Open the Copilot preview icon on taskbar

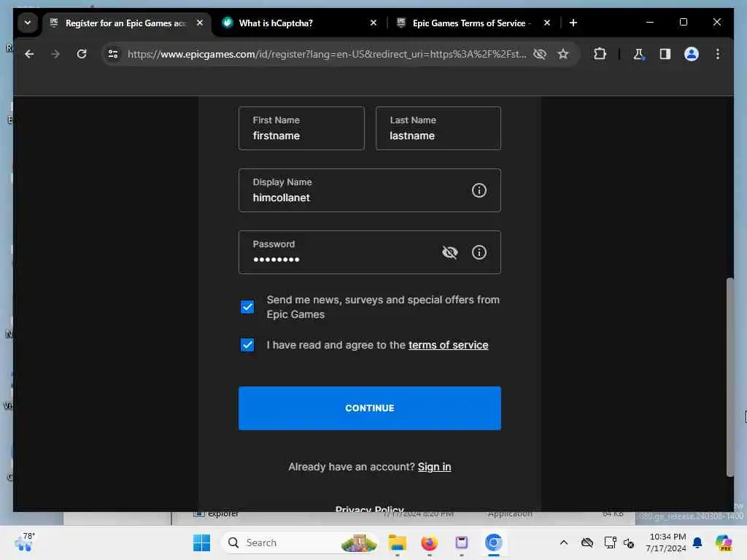coord(724,542)
